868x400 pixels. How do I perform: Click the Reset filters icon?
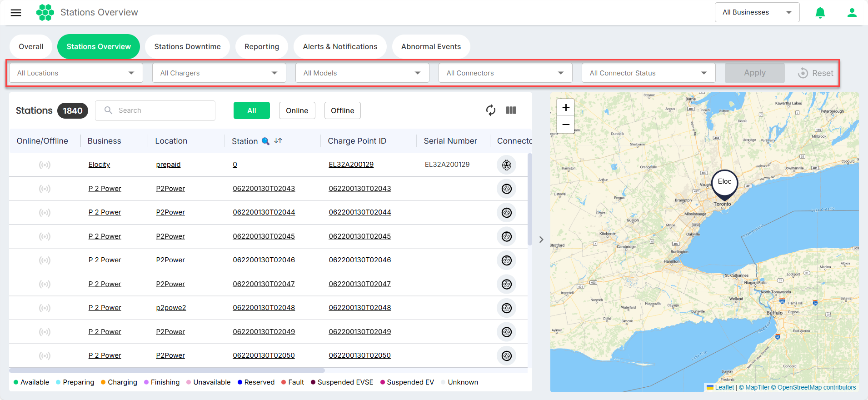click(803, 73)
